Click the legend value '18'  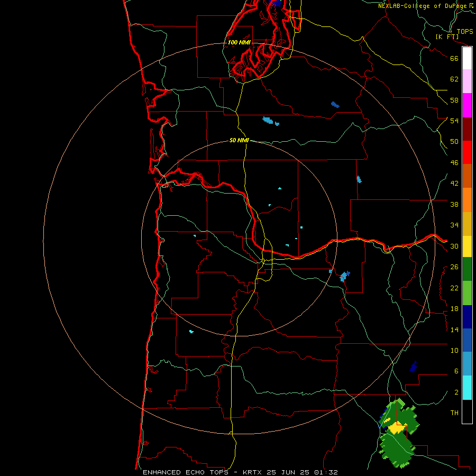(x=454, y=309)
